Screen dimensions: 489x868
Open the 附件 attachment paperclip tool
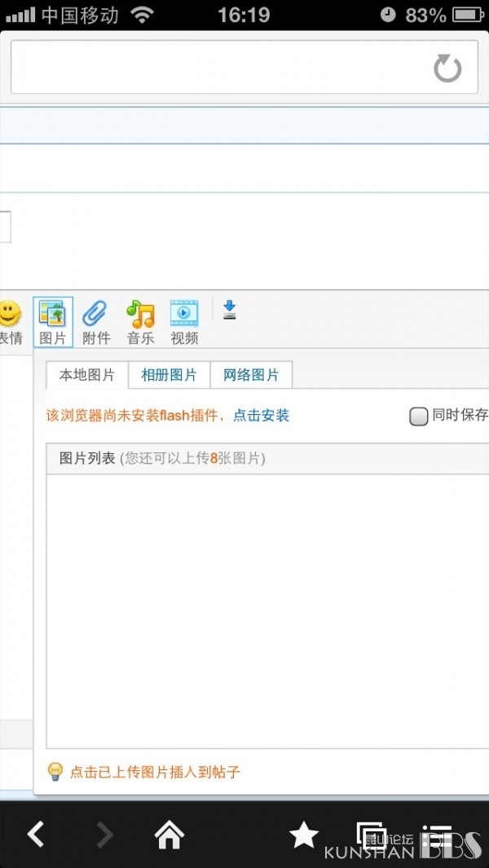coord(96,322)
